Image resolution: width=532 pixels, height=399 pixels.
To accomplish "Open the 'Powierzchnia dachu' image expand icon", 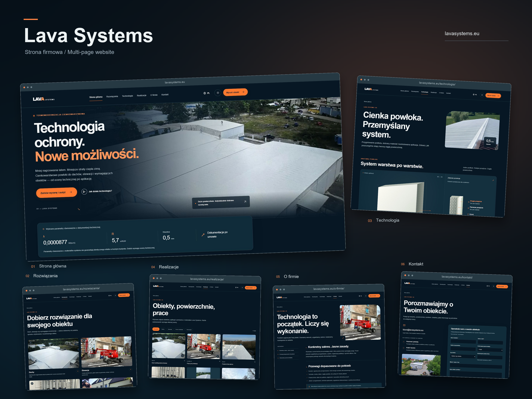I will point(253,357).
